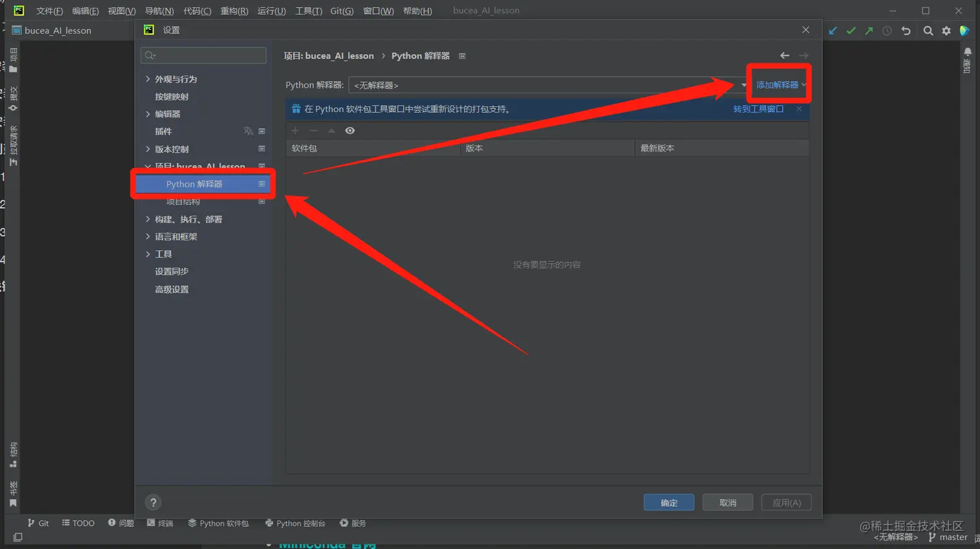Click the green Commit checkmark icon
Viewport: 980px width, 549px height.
click(851, 30)
